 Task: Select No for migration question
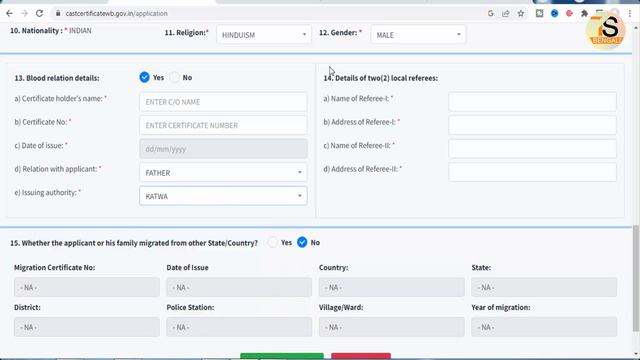[302, 242]
